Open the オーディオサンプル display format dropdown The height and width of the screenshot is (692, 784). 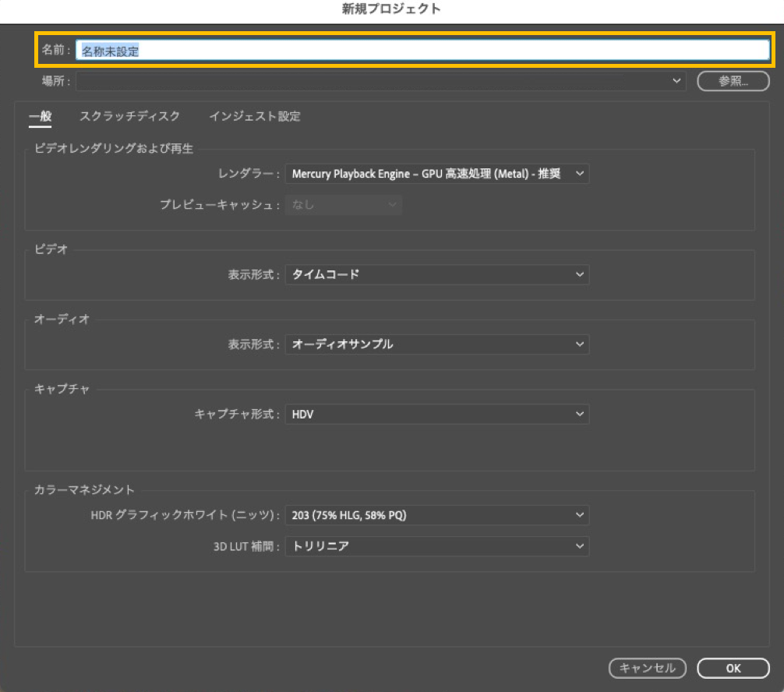[x=437, y=344]
